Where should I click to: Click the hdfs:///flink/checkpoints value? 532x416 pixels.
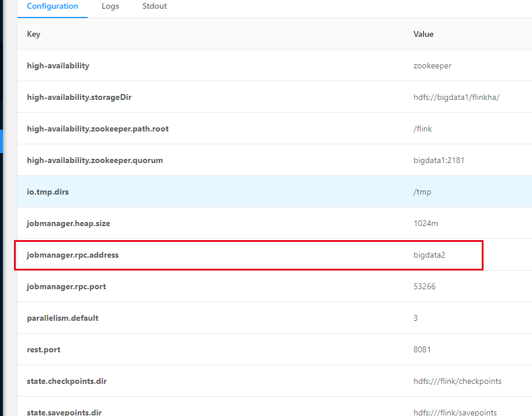coord(457,382)
